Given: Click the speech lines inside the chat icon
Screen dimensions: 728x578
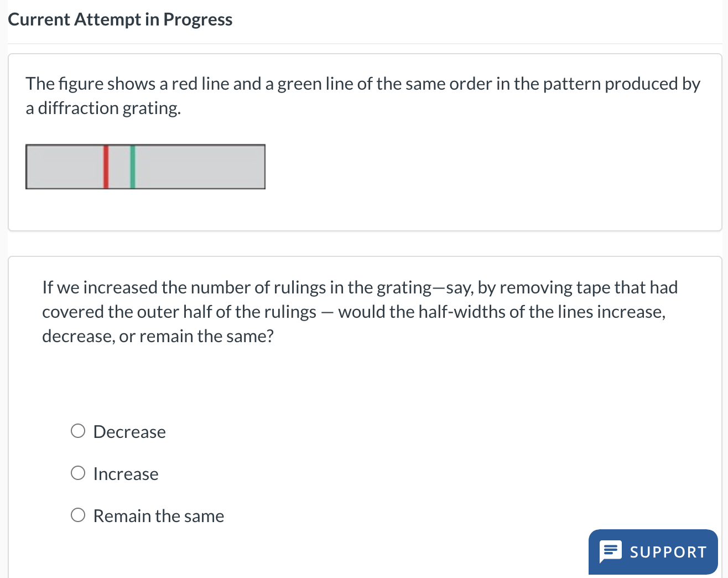Looking at the screenshot, I should tap(610, 550).
